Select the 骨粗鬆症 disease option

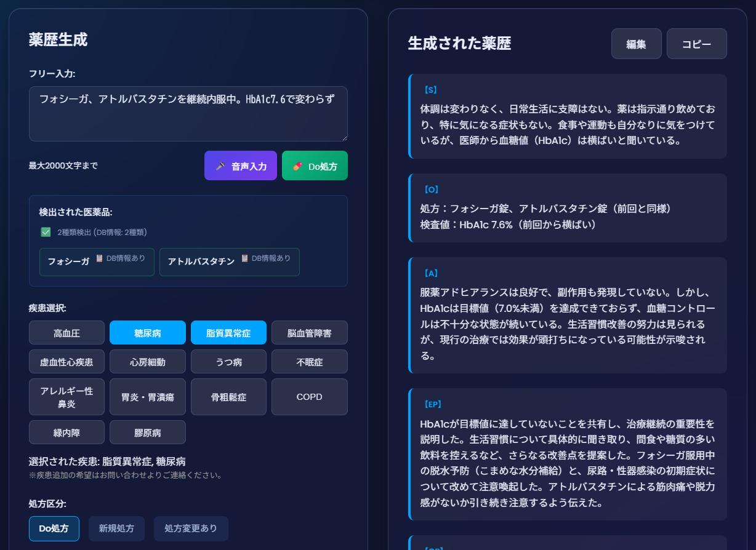[x=228, y=397]
